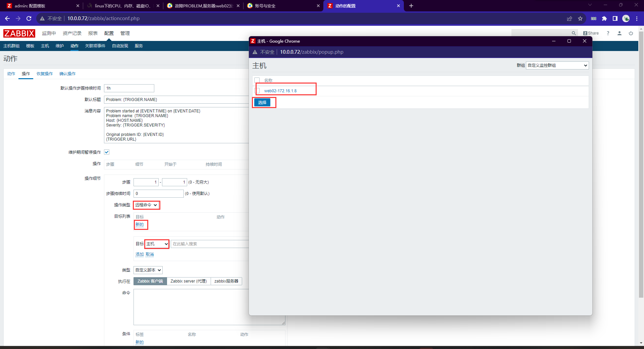Screen dimensions: 644x349
Task: Click the 默认标题 input field
Action: point(176,100)
